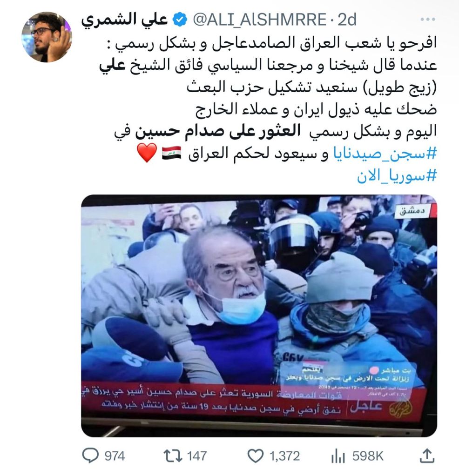Open the view analytics bar chart icon
Viewport: 459px width, 476px height.
pyautogui.click(x=338, y=456)
